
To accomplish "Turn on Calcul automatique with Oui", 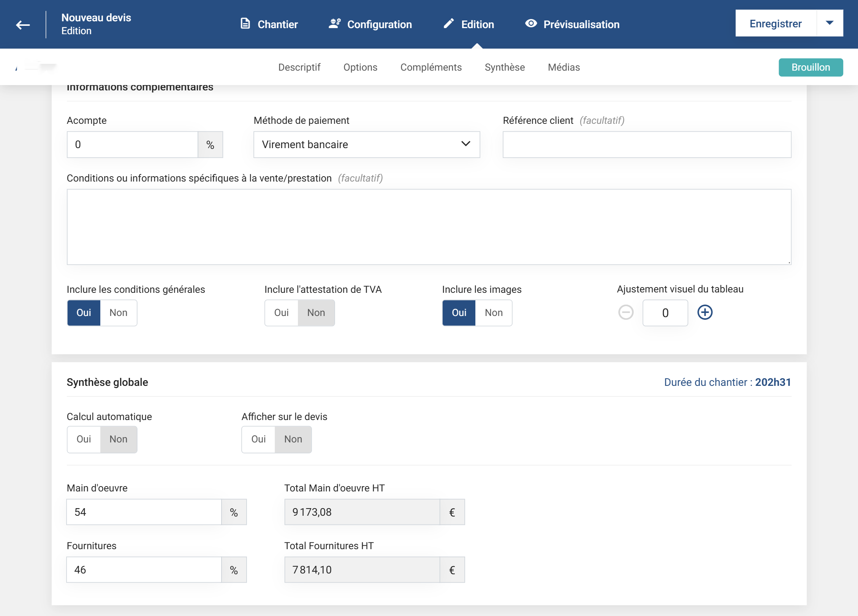I will pos(84,439).
